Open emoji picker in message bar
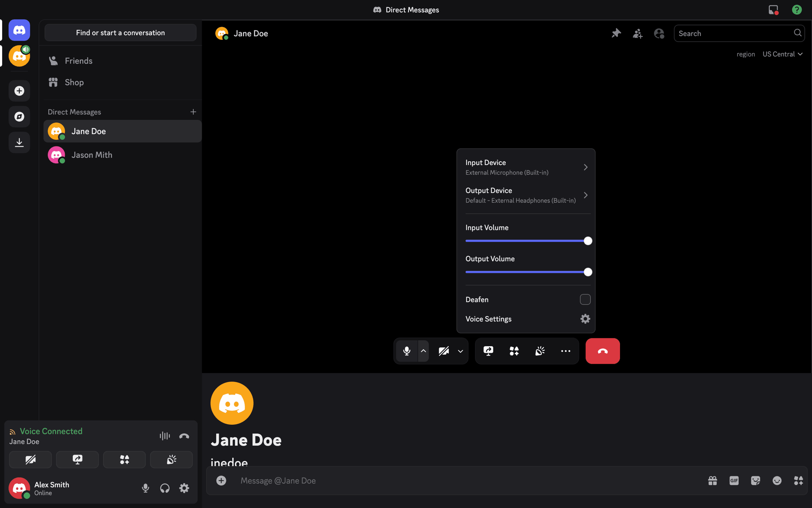The height and width of the screenshot is (508, 812). pyautogui.click(x=777, y=480)
